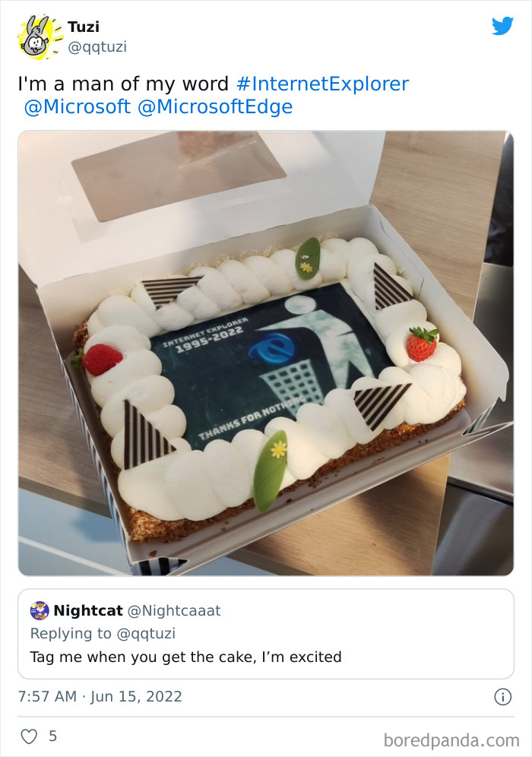Click the 'I'm a man of my word' text

123,84
